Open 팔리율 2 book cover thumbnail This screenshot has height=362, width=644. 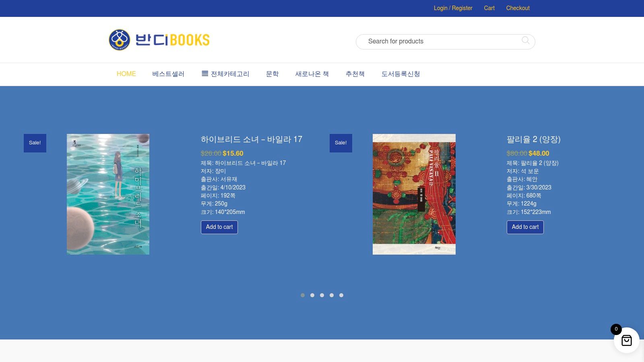click(x=414, y=194)
